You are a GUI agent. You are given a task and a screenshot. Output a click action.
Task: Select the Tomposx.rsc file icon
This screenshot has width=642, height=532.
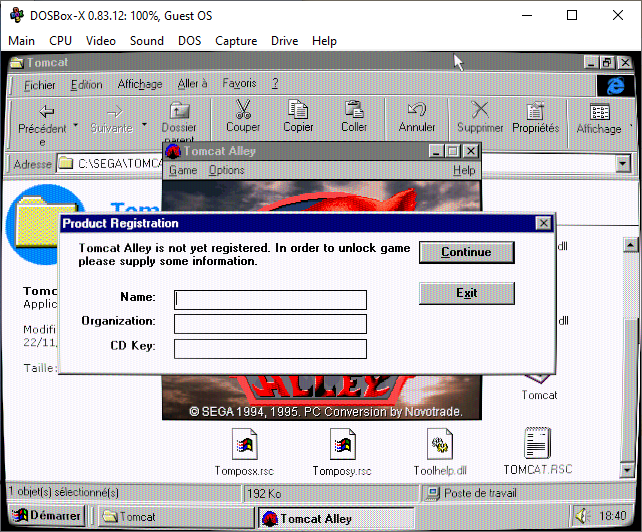244,445
